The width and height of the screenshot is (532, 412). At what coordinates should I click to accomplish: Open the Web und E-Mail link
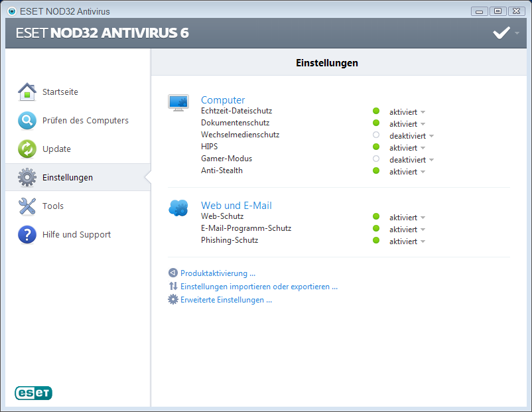click(x=236, y=205)
